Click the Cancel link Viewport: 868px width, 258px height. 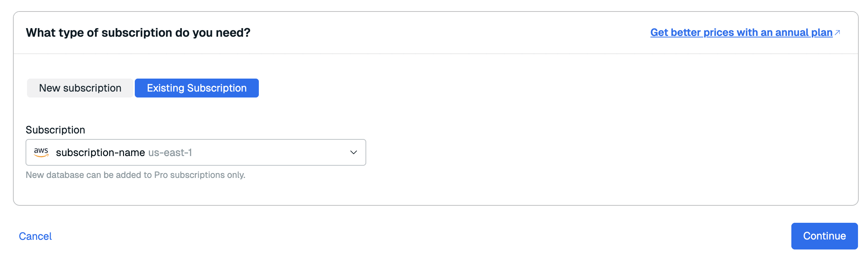pos(35,236)
